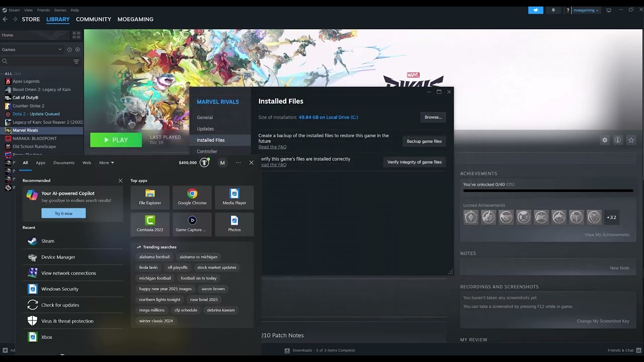Open the Help menu
The height and width of the screenshot is (362, 644).
[74, 10]
